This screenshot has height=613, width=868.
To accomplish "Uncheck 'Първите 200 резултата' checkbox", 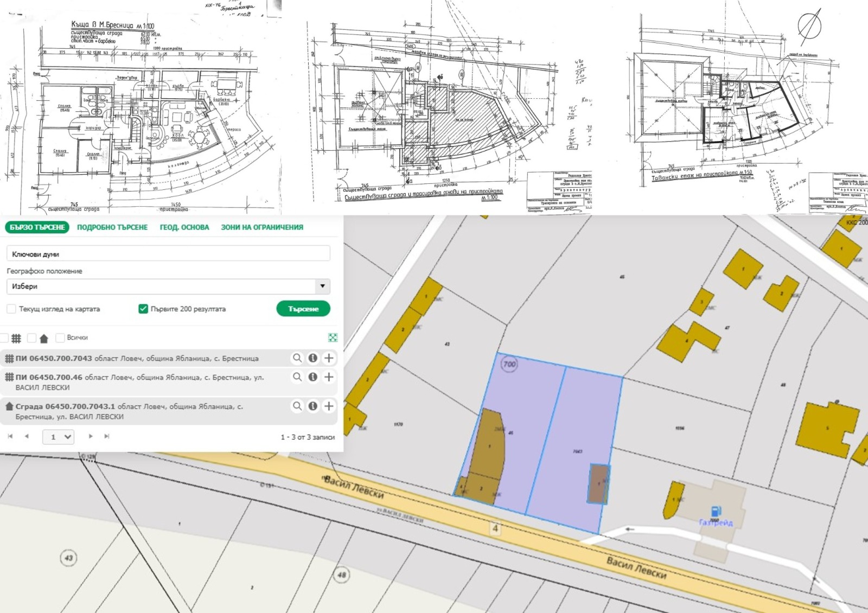I will 143,309.
